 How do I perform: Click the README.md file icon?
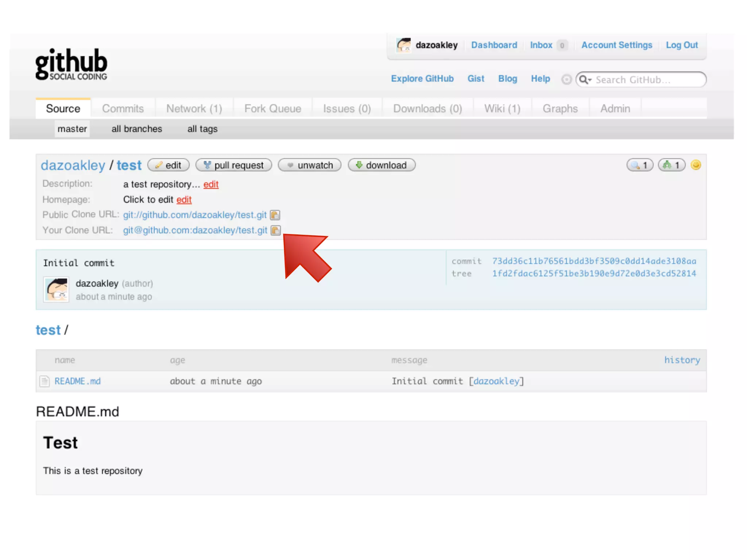[44, 381]
